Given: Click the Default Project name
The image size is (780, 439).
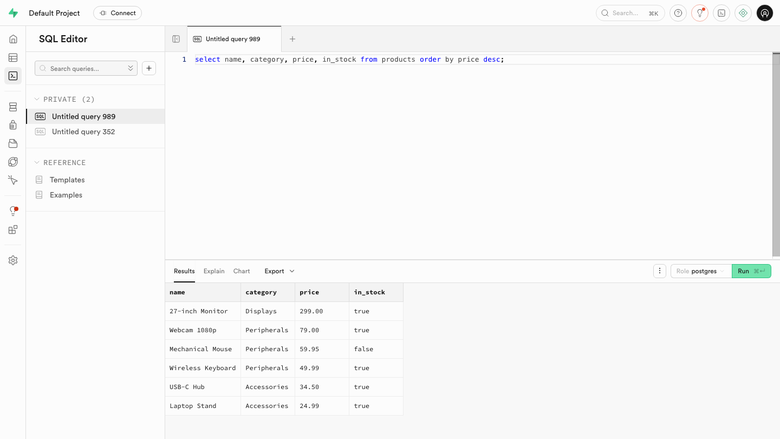Looking at the screenshot, I should point(54,13).
